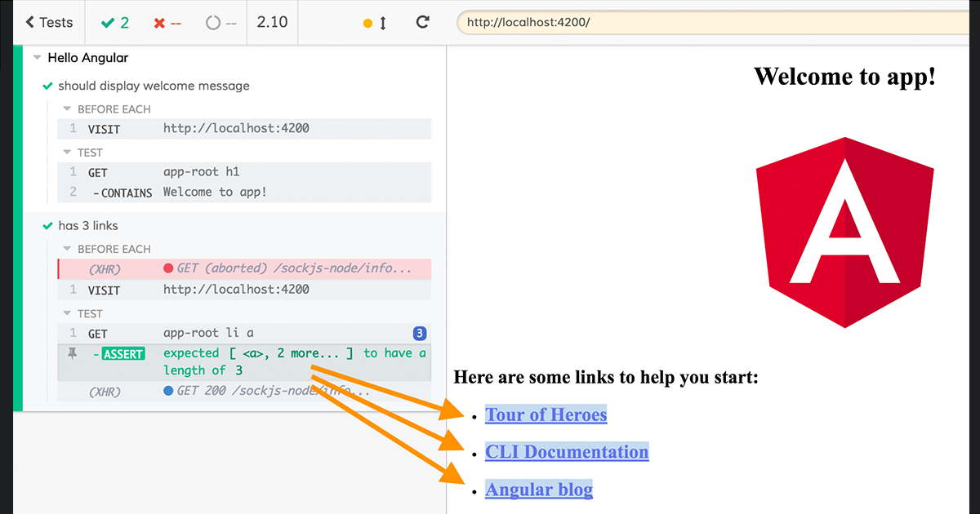Image resolution: width=980 pixels, height=514 pixels.
Task: Go back to Tests list
Action: 49,22
